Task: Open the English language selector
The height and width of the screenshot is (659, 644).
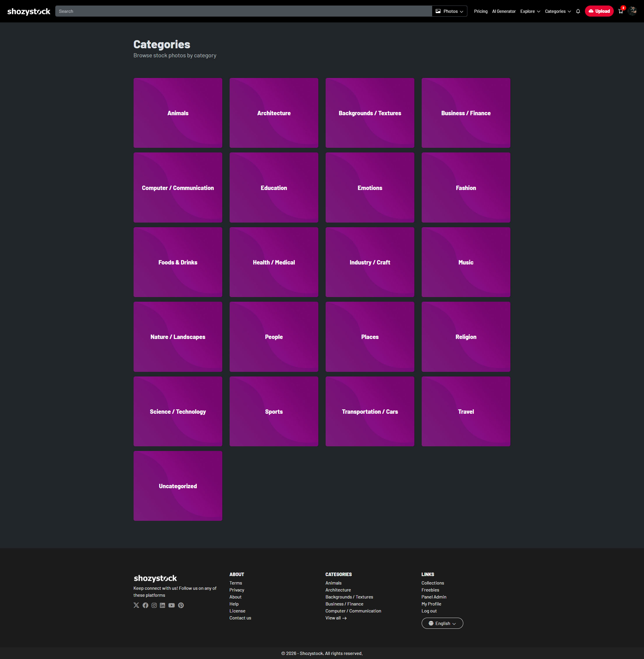Action: click(x=442, y=623)
